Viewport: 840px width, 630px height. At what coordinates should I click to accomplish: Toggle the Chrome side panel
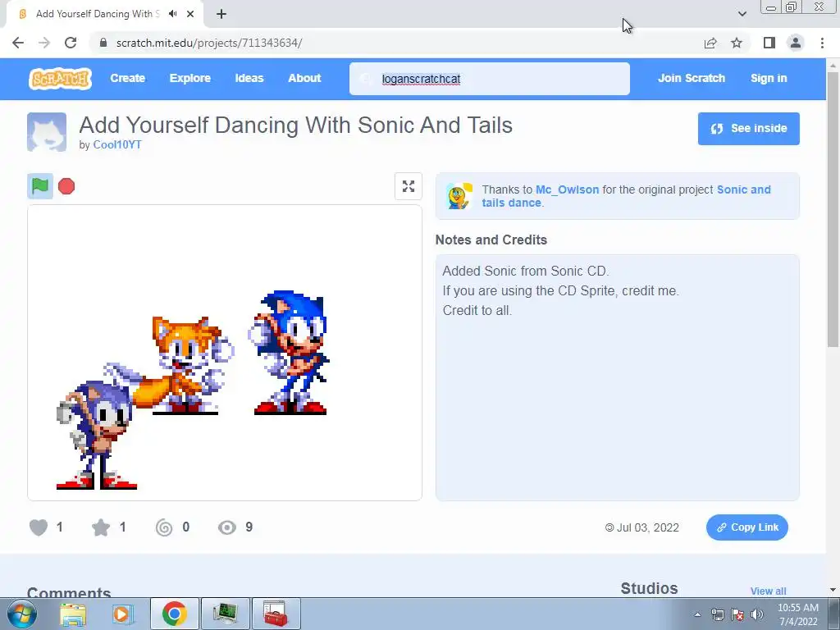769,43
